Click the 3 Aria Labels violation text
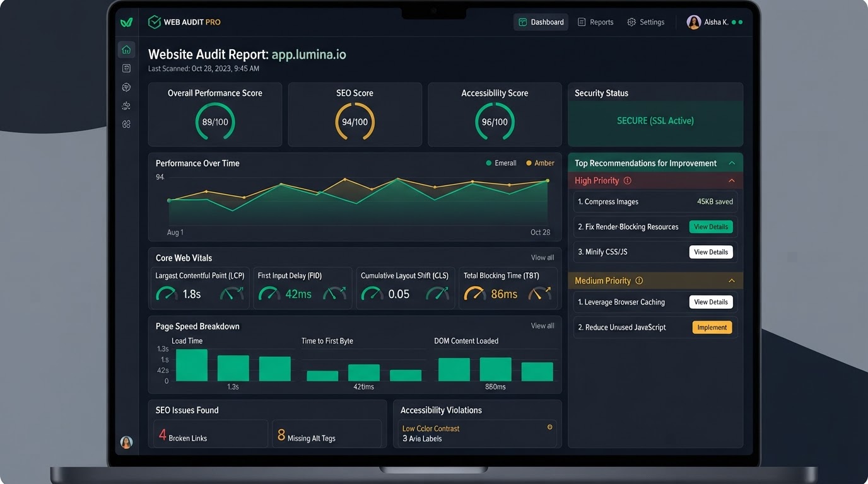This screenshot has width=868, height=484. coord(422,439)
